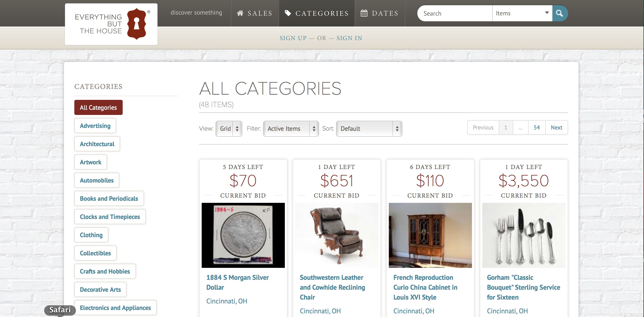Click the home icon beside SALES
644x317 pixels.
tap(240, 13)
